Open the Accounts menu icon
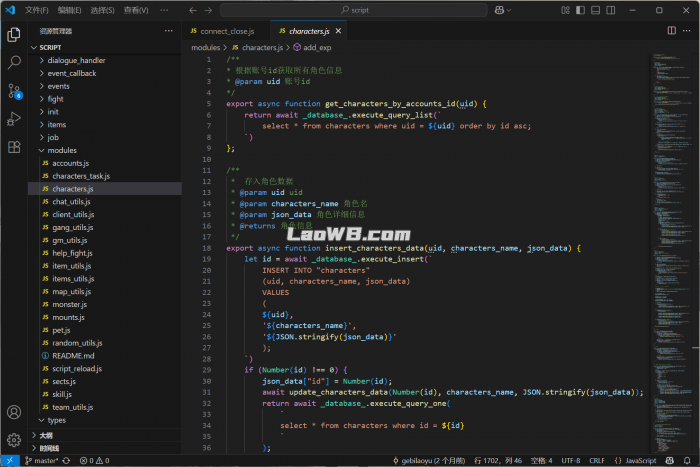This screenshot has width=700, height=467. (14, 412)
